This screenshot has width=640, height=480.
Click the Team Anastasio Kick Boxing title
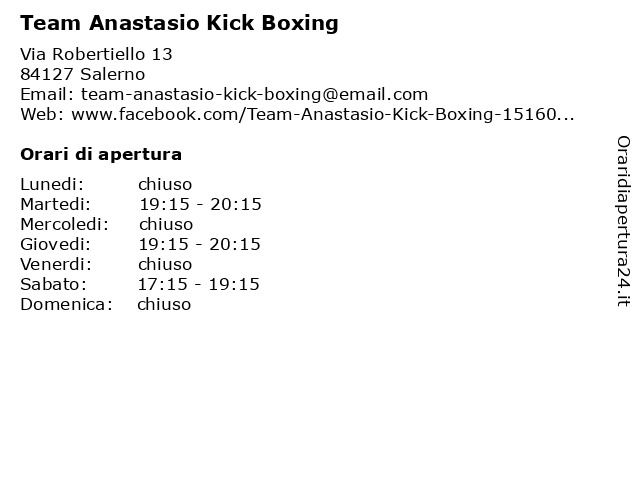179,23
